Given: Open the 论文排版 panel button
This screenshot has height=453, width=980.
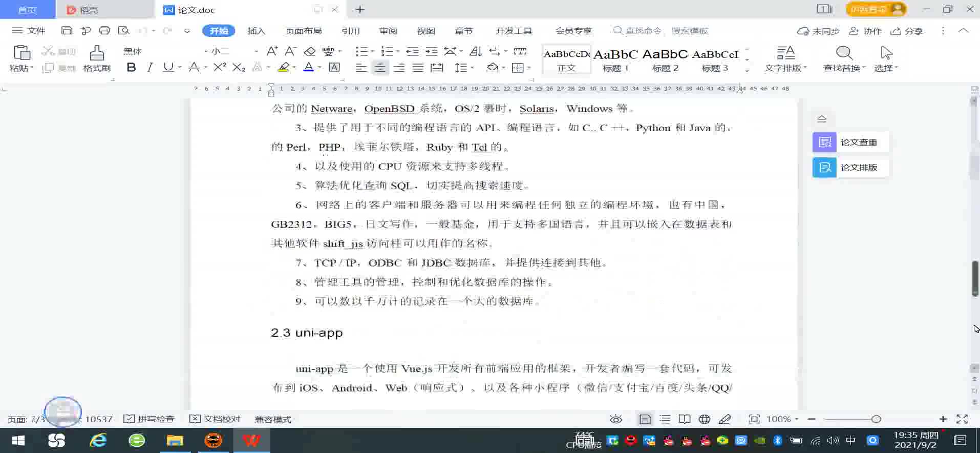Looking at the screenshot, I should click(850, 168).
